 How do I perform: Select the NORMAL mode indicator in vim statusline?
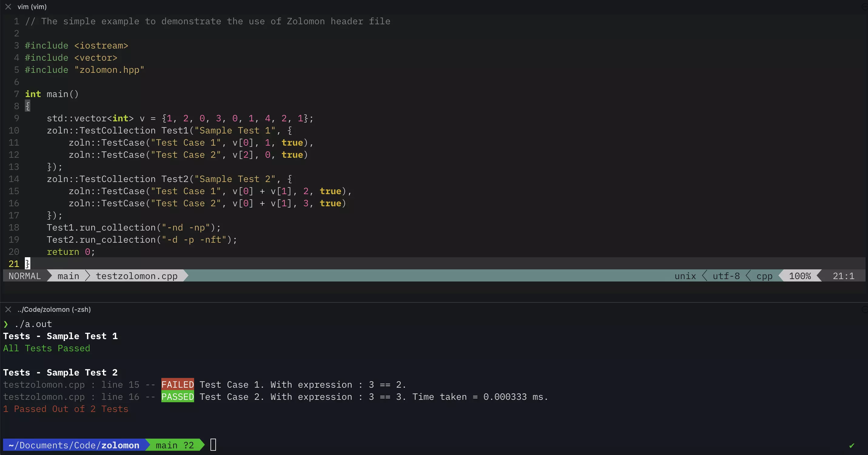coord(24,276)
